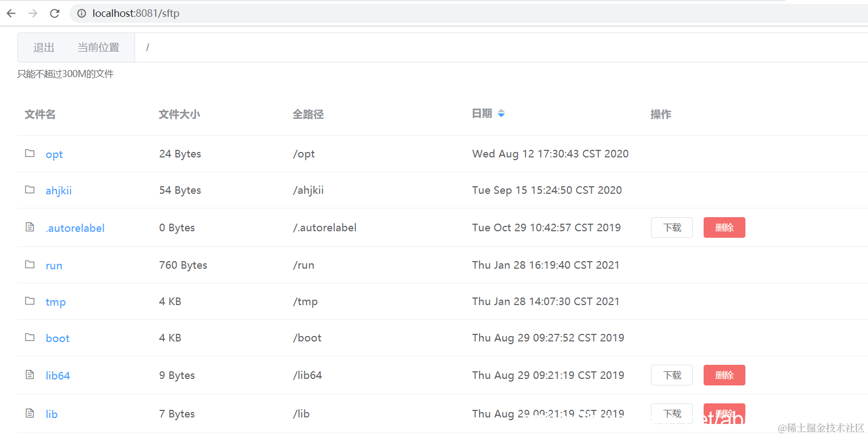
Task: Click the file icon next to the lib link
Action: [x=30, y=413]
